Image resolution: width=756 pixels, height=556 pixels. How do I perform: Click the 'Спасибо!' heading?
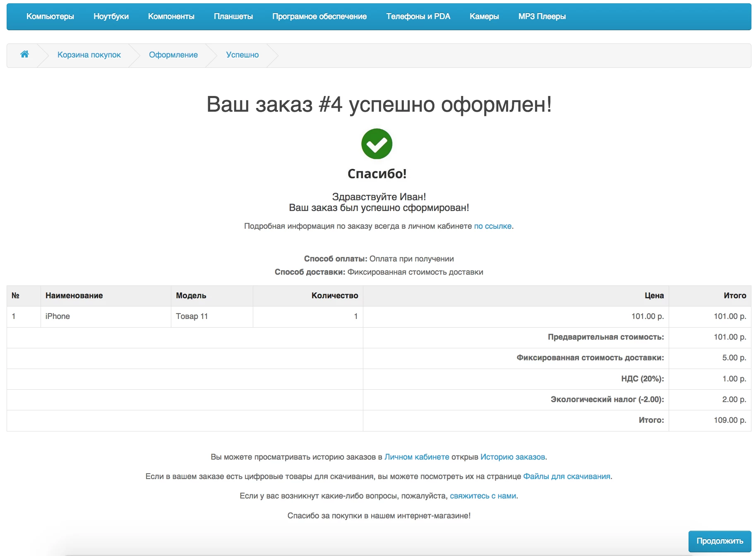(377, 174)
